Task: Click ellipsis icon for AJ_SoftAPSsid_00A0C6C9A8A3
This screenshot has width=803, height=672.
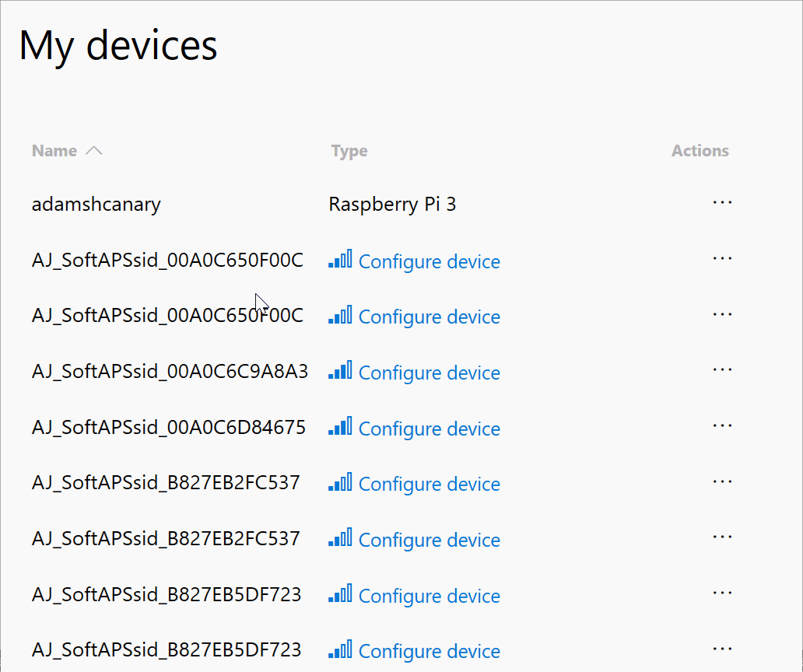Action: (x=722, y=369)
